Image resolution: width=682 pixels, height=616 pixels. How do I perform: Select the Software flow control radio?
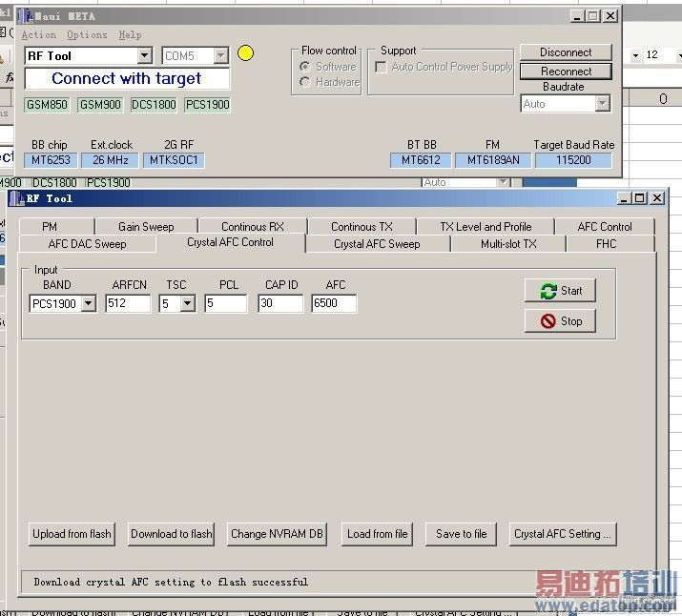click(305, 67)
